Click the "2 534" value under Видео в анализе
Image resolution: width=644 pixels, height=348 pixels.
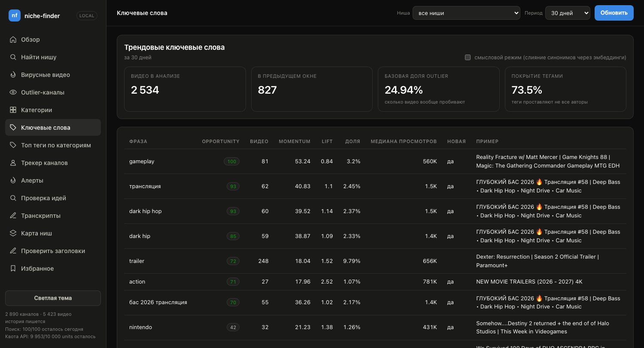145,90
